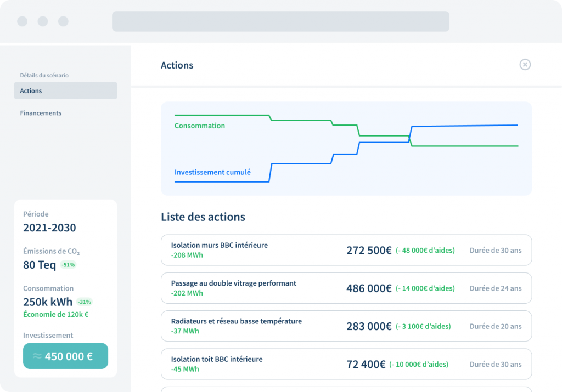
Task: Open the Financements section in the sidebar
Action: pyautogui.click(x=40, y=113)
